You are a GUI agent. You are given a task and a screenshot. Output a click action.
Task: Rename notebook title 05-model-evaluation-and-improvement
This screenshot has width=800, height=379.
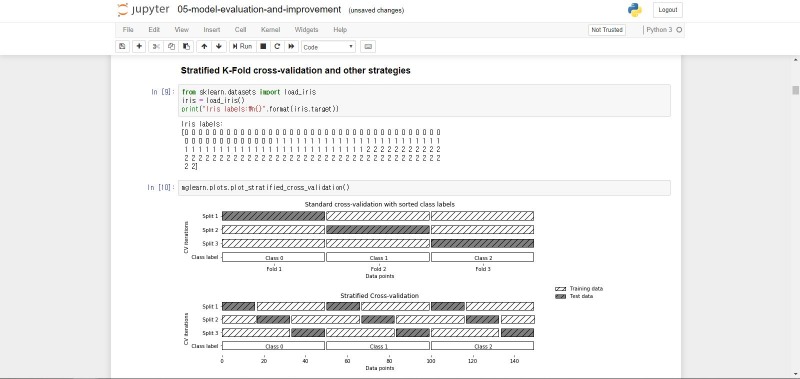[259, 10]
